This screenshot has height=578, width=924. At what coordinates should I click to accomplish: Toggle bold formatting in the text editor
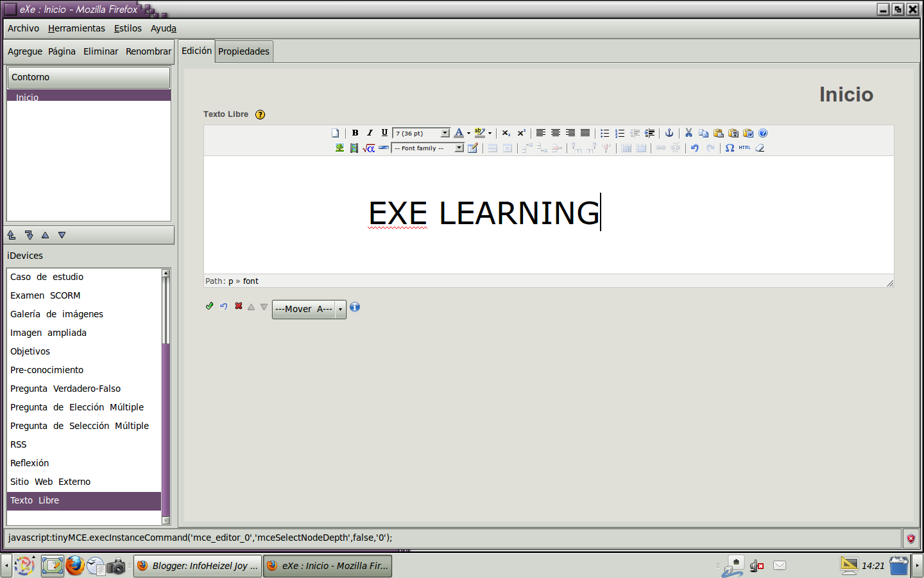355,133
